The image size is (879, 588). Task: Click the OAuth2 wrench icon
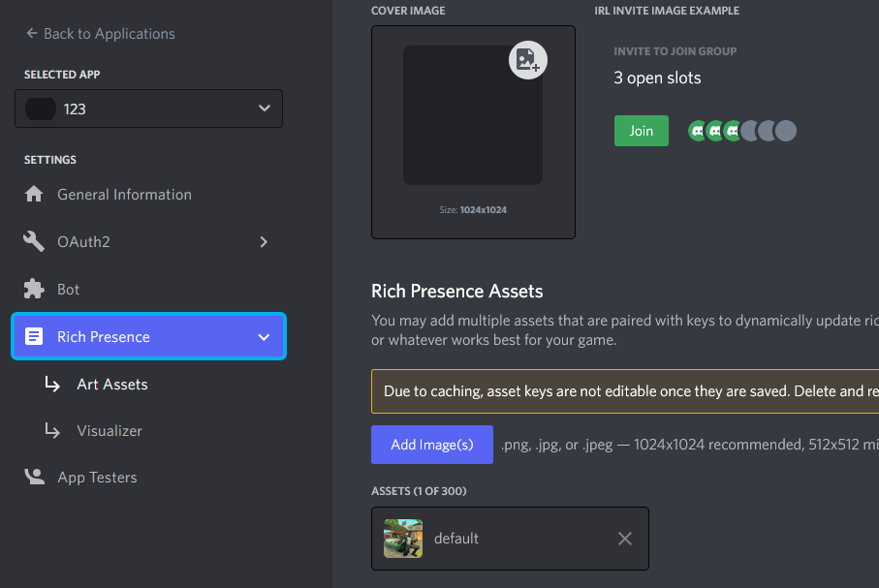[x=34, y=241]
